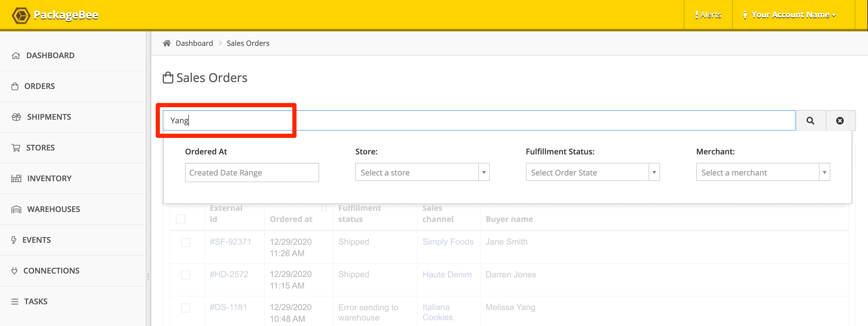
Task: Open DASHBOARD from sidebar menu
Action: point(50,55)
